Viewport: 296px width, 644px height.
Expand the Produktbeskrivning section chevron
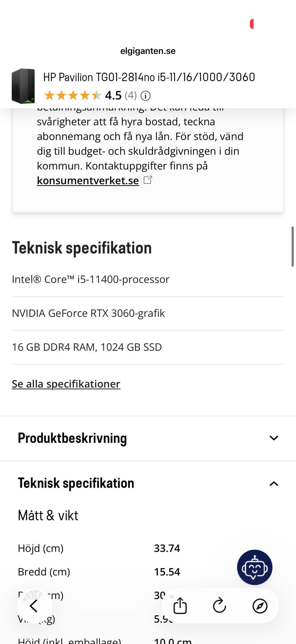point(274,438)
